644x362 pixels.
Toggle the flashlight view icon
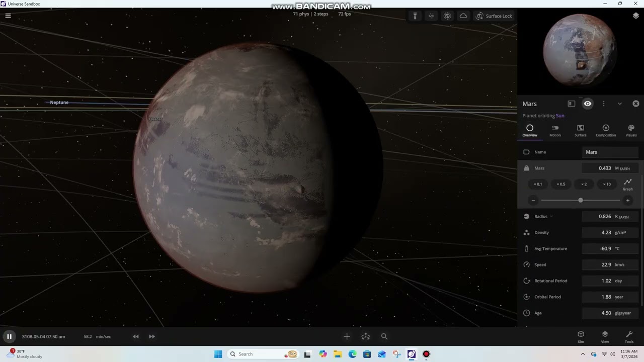[415, 16]
